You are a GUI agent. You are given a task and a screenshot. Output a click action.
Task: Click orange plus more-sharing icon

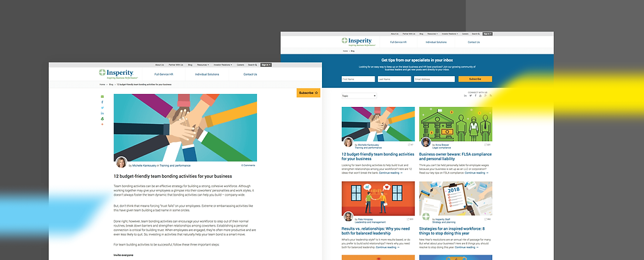click(103, 124)
